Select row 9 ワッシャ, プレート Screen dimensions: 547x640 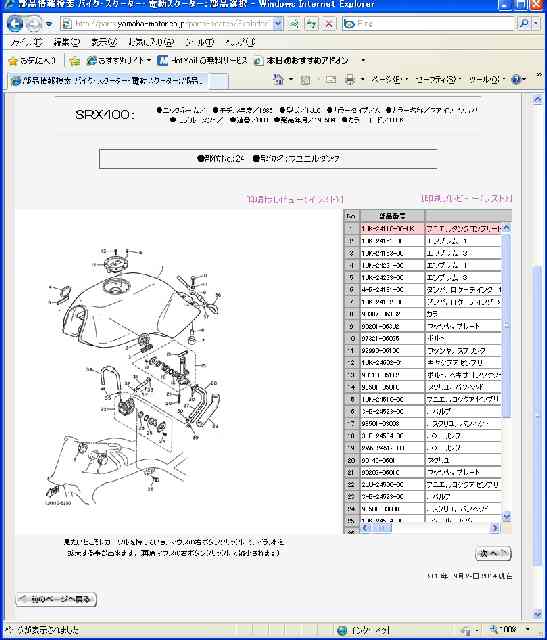[424, 326]
